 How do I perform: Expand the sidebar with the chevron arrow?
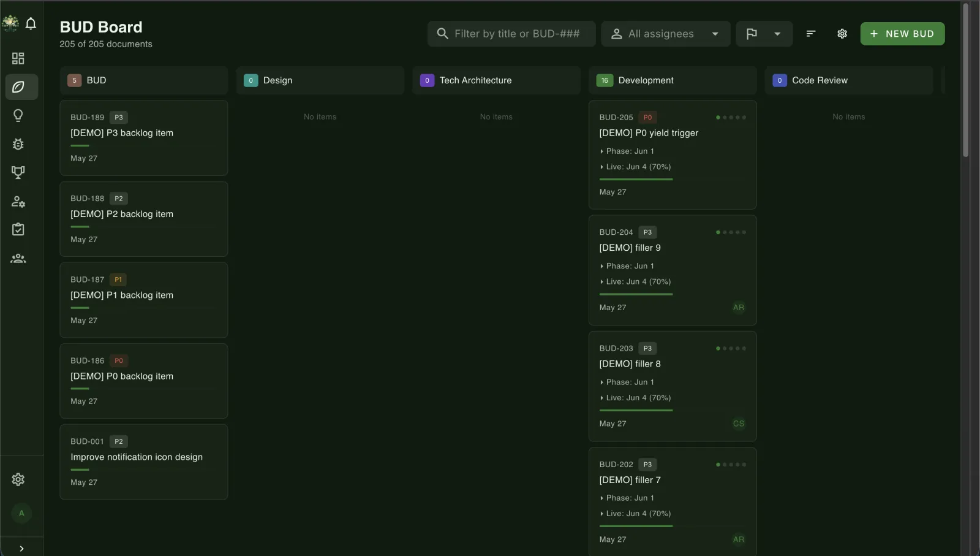click(21, 549)
